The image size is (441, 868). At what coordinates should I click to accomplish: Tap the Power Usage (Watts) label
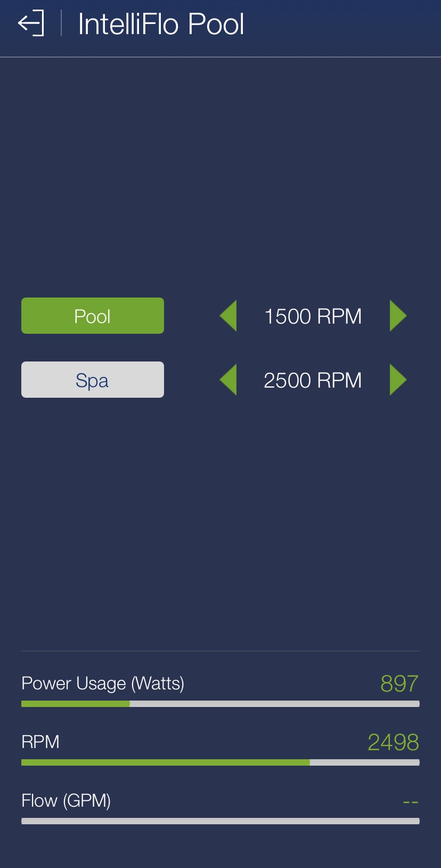(103, 684)
